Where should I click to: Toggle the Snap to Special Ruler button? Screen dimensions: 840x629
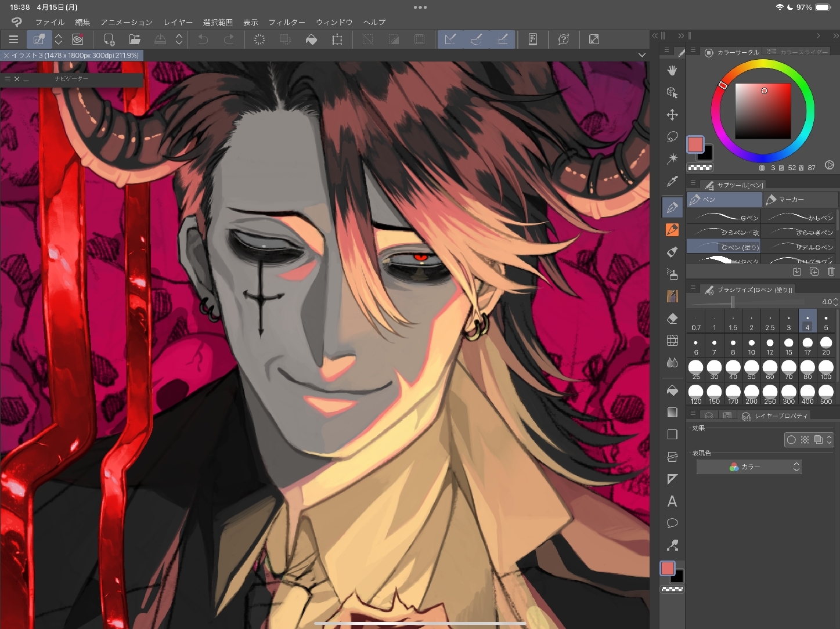tap(476, 39)
